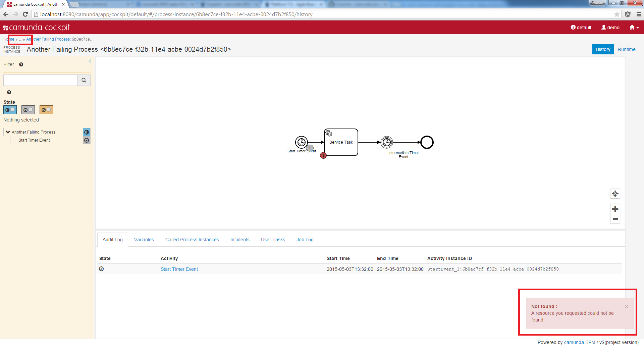The width and height of the screenshot is (644, 349).
Task: Click the help icon next to Filter
Action: tap(21, 64)
